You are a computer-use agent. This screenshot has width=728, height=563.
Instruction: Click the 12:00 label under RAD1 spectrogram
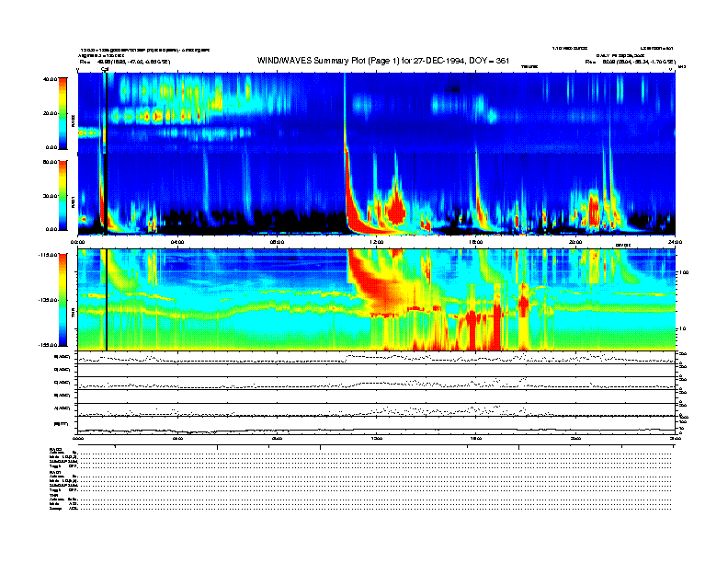coord(377,242)
